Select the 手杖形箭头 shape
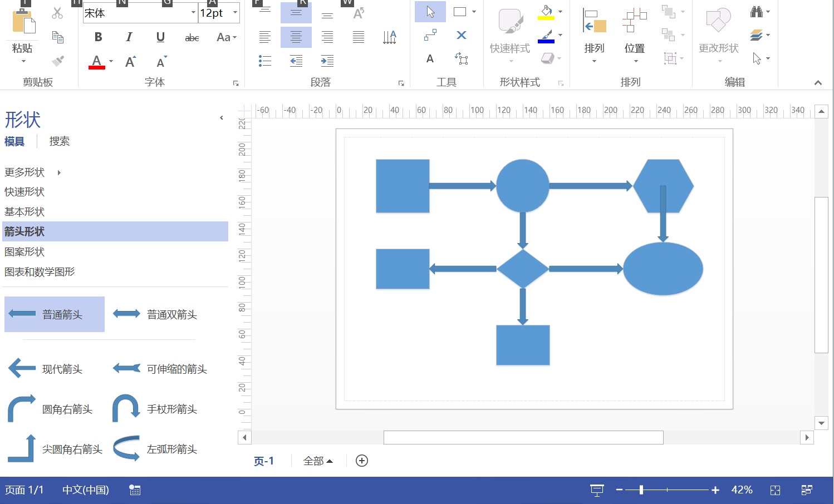Viewport: 834px width, 504px height. point(156,409)
